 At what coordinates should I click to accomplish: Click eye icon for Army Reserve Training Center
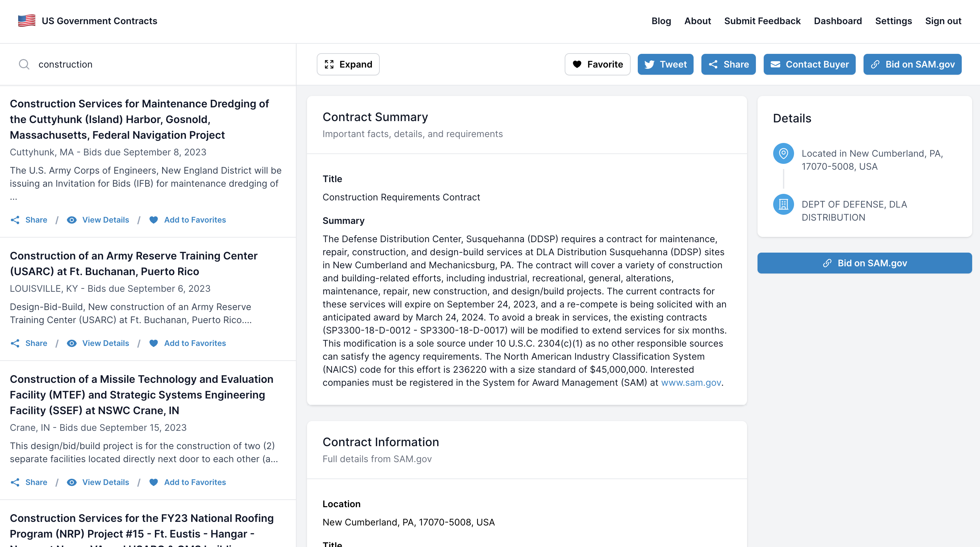pyautogui.click(x=71, y=343)
